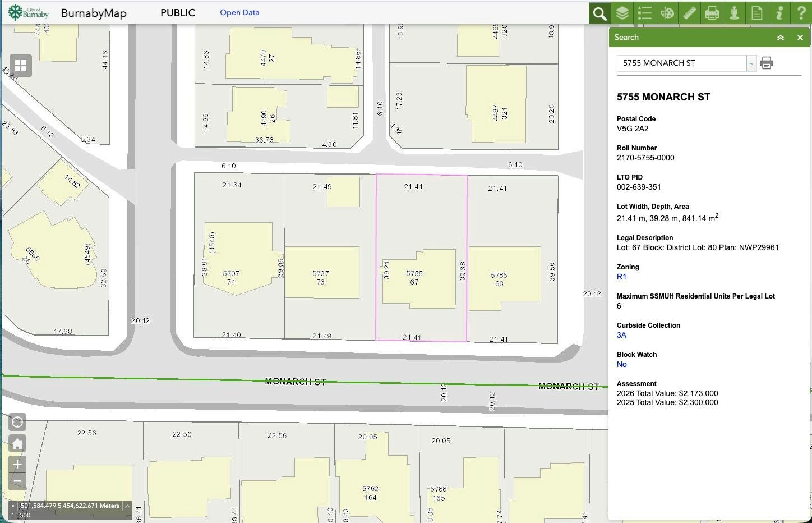
Task: Open the R1 zoning link
Action: pos(621,277)
